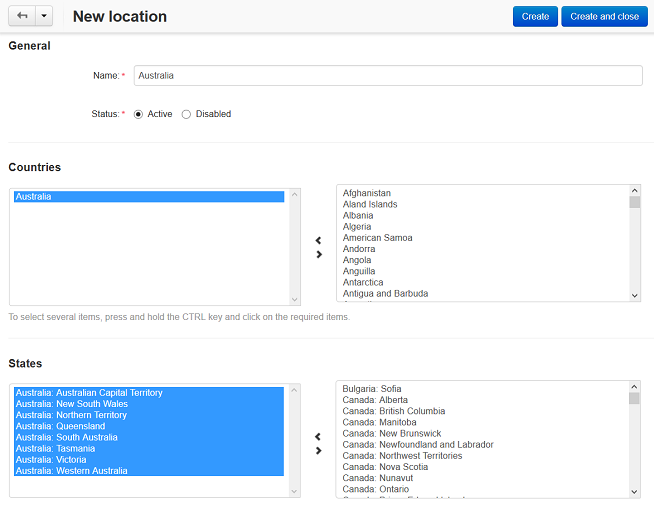Select Australia: Northern Territory
The height and width of the screenshot is (509, 654).
click(149, 415)
